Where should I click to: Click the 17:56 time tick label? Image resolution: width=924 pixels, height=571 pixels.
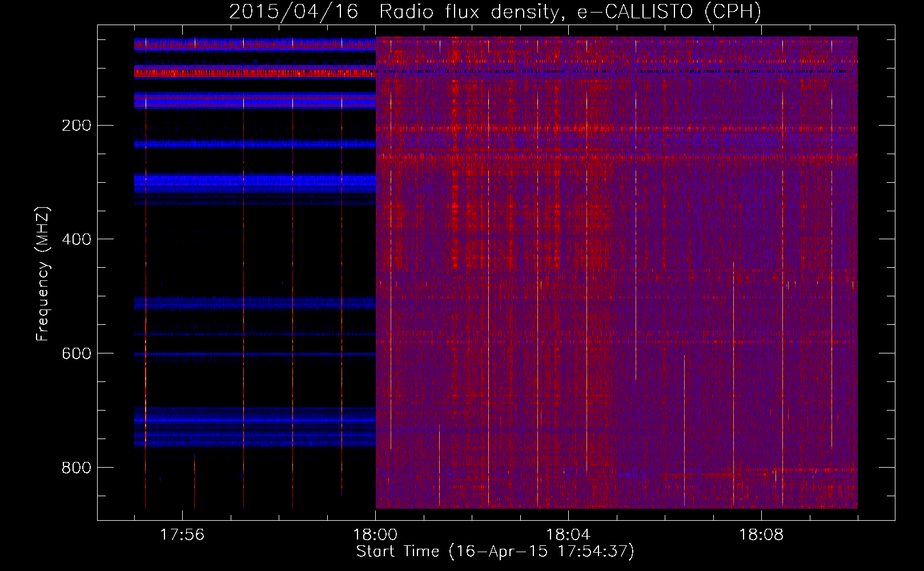(x=182, y=535)
